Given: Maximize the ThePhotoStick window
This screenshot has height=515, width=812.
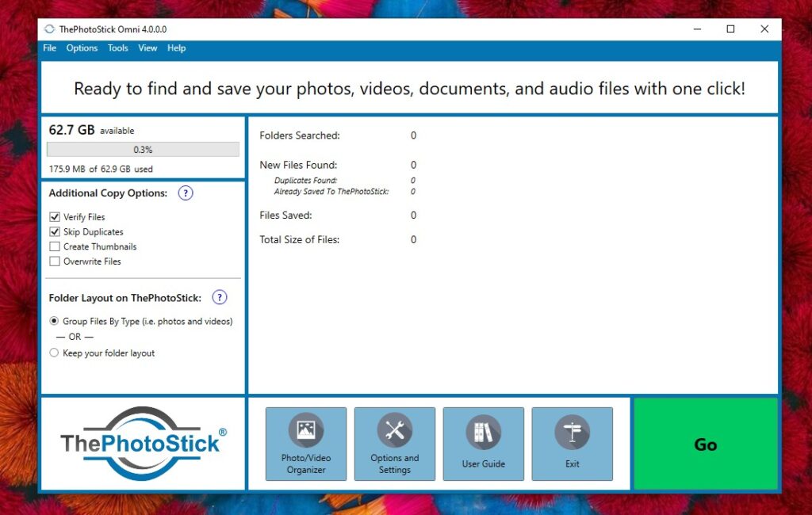Looking at the screenshot, I should coord(730,29).
